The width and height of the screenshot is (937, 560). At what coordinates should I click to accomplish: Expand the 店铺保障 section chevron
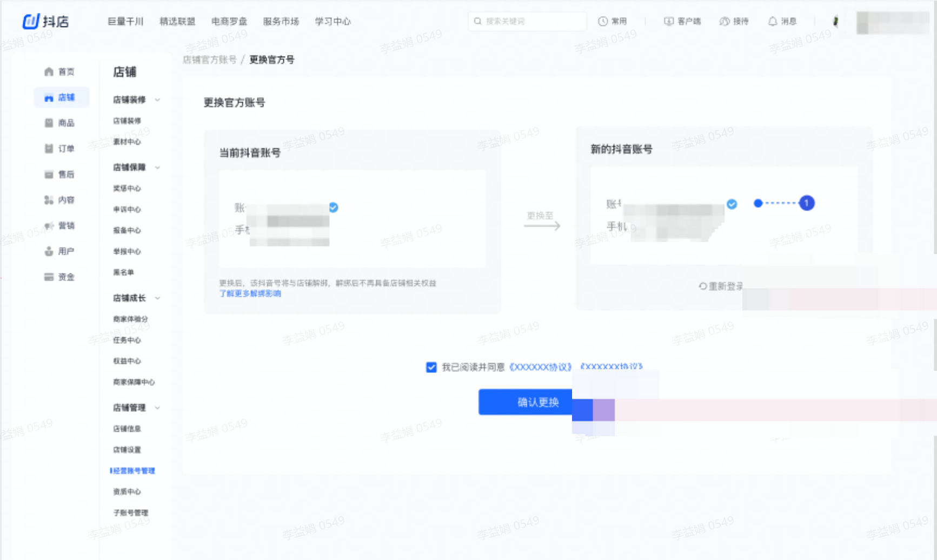click(x=157, y=168)
